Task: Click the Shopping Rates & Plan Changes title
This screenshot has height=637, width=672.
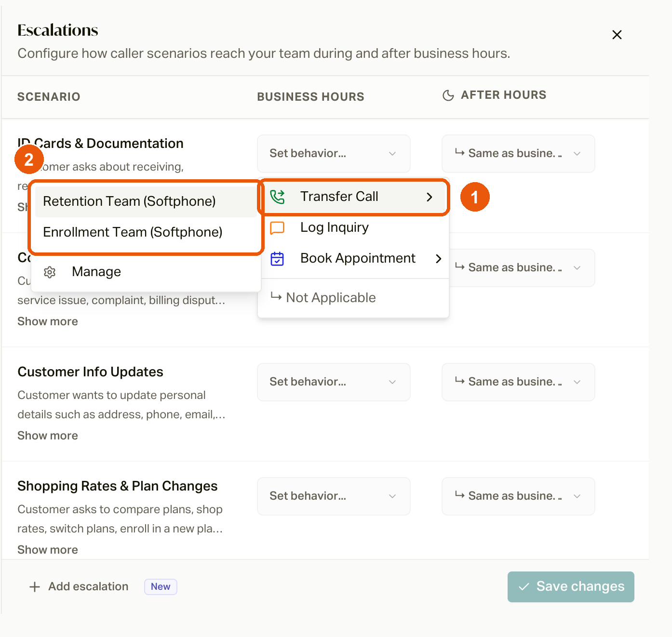Action: coord(118,486)
